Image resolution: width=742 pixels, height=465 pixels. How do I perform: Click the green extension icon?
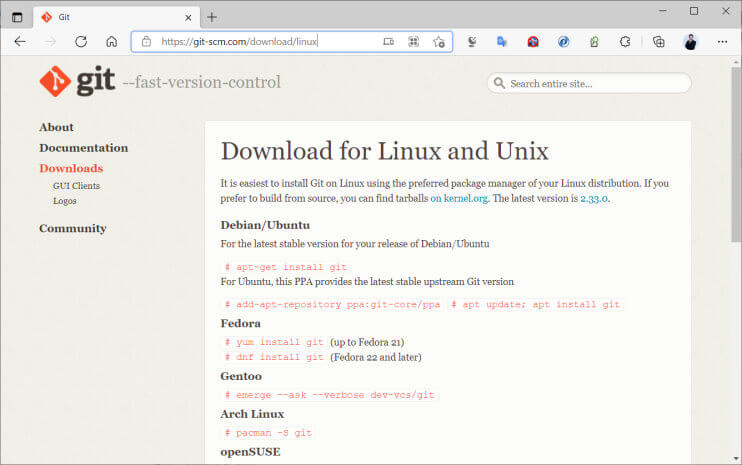coord(594,42)
